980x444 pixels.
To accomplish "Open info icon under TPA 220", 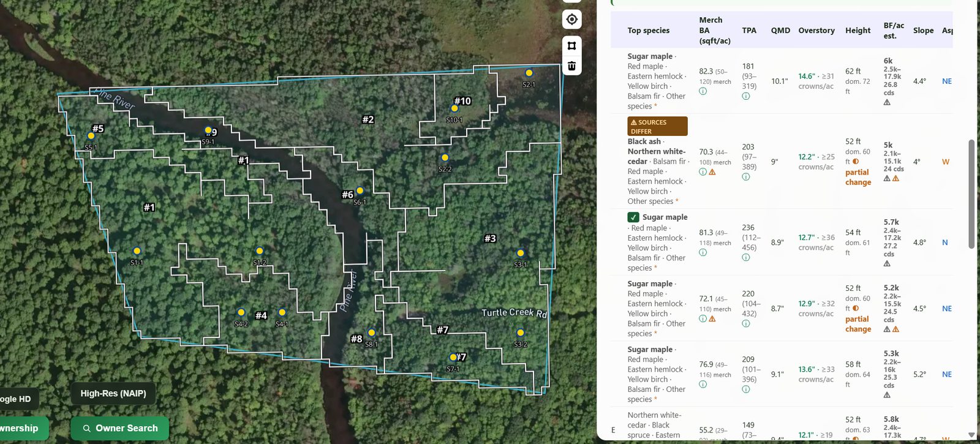I will [745, 323].
